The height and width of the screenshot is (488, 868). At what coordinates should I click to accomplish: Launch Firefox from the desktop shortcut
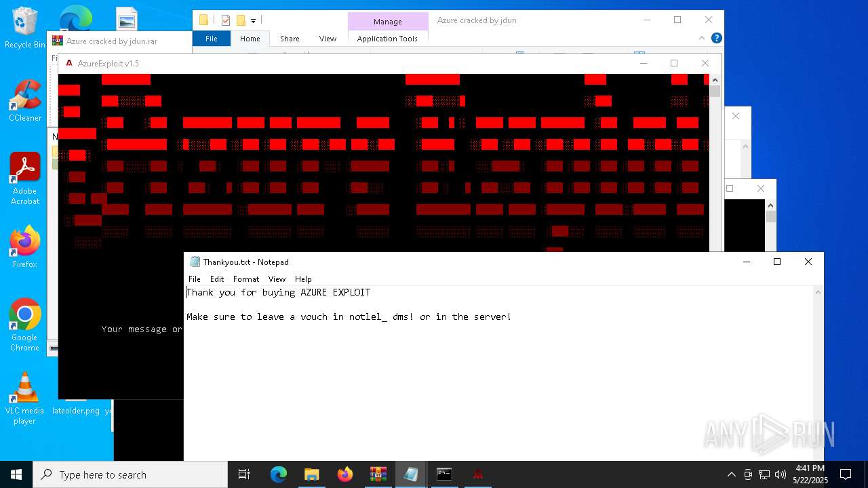click(x=25, y=247)
